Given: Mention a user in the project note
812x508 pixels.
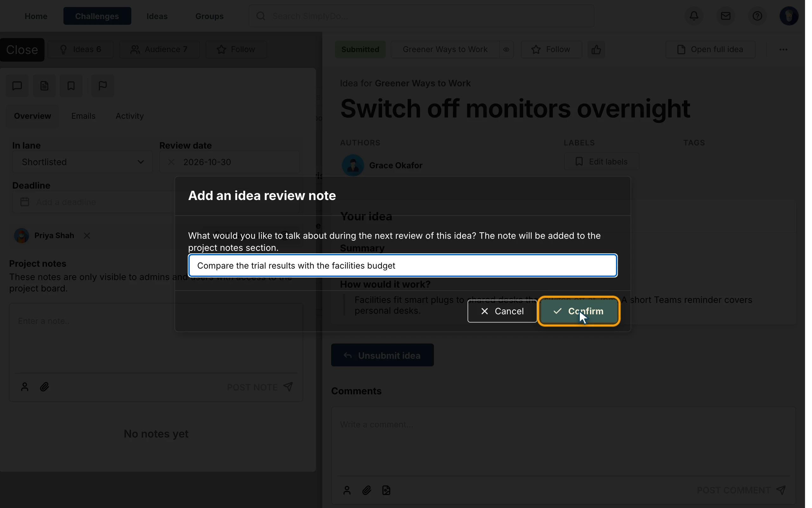Looking at the screenshot, I should (24, 387).
